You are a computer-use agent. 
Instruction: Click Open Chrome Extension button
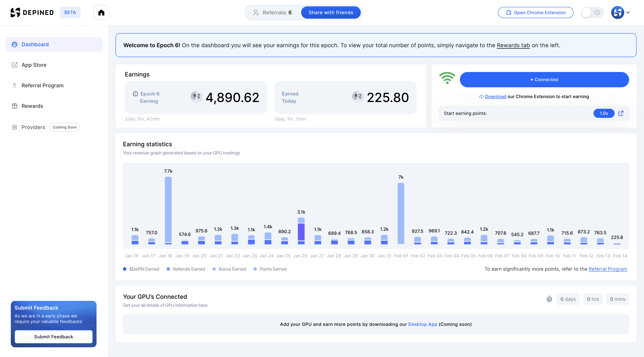click(x=536, y=12)
